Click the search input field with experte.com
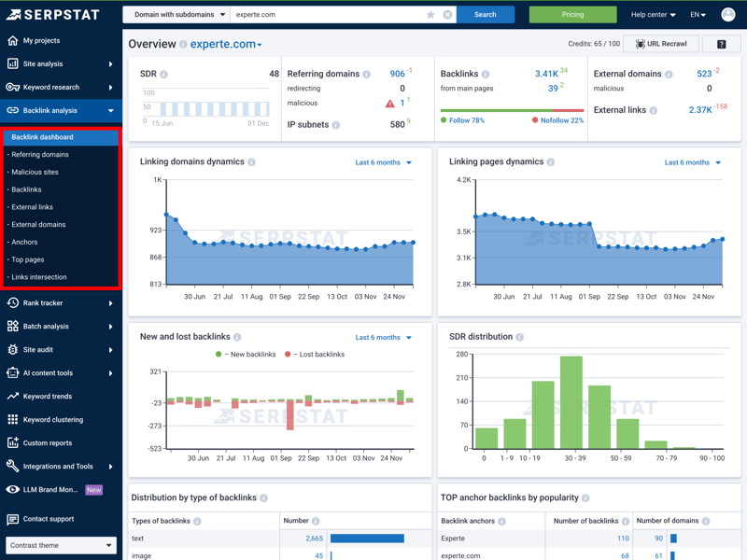 pos(327,15)
